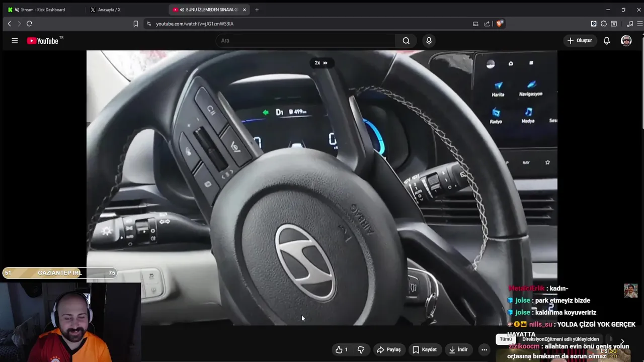644x362 pixels.
Task: Open a new browser tab
Action: coord(257,10)
